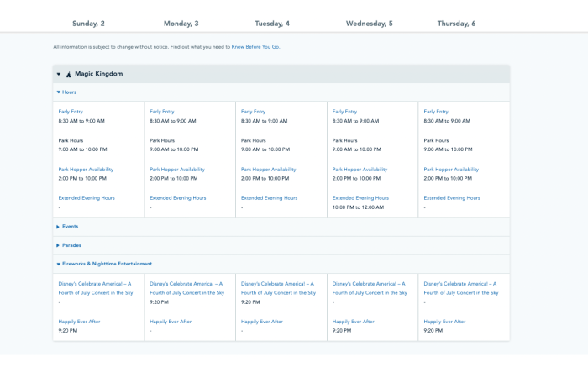
Task: Open the Know Before You Go link
Action: coord(255,47)
